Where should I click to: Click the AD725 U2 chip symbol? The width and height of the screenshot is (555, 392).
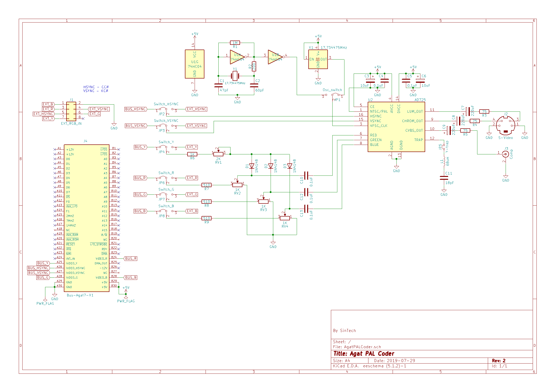pyautogui.click(x=396, y=127)
